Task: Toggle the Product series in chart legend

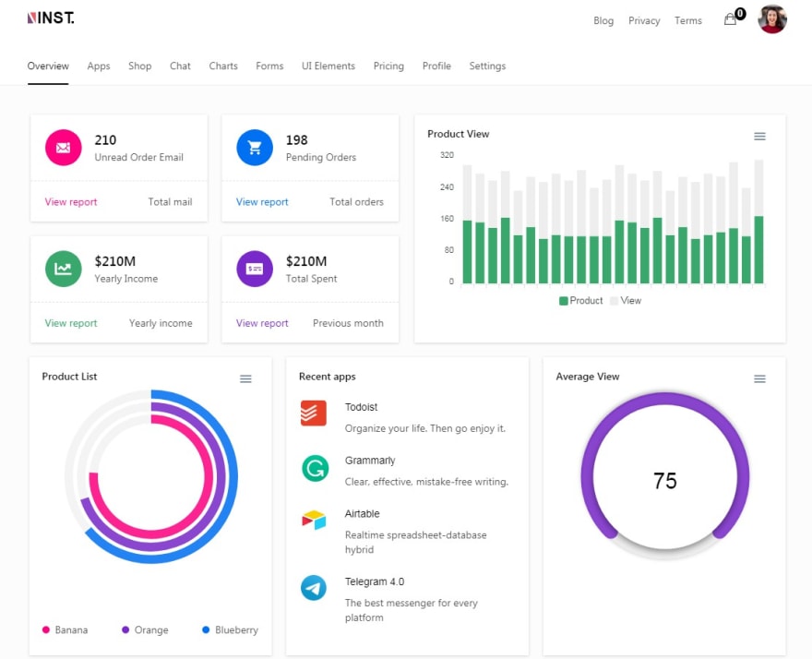Action: click(581, 301)
